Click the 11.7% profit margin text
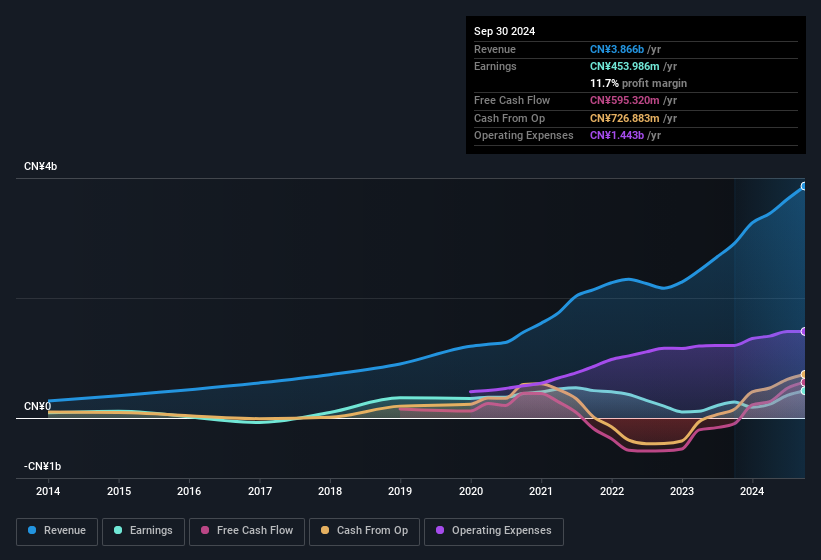The image size is (821, 560). 638,83
